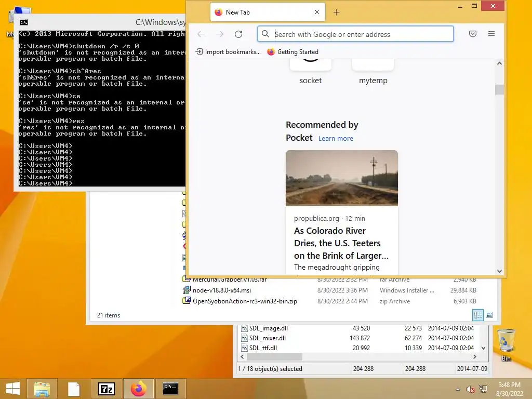The image size is (532, 399).
Task: Click Import bookmarks in bookmarks toolbar
Action: (228, 51)
